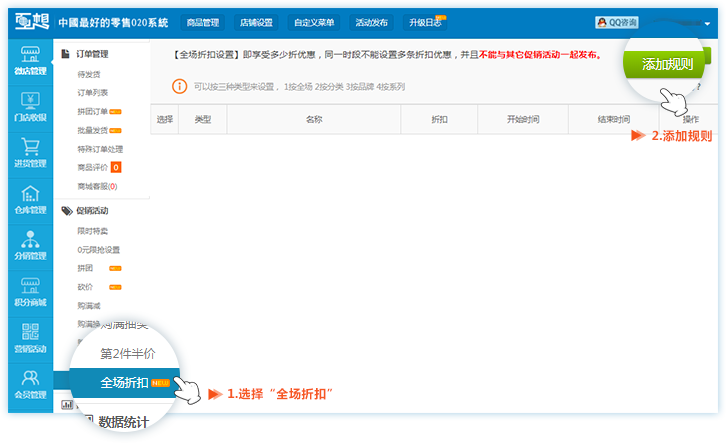Expand the 数据统计 section

point(123,422)
